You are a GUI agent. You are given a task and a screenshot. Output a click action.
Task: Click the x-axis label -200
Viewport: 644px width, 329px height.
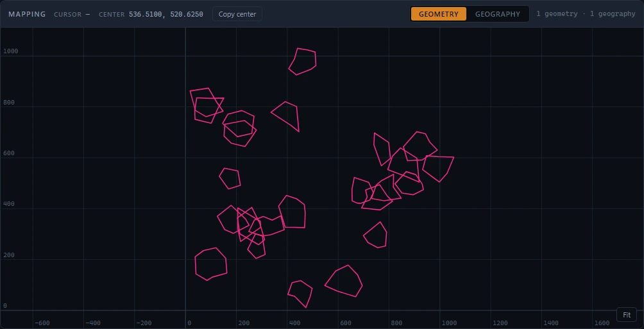coord(144,323)
